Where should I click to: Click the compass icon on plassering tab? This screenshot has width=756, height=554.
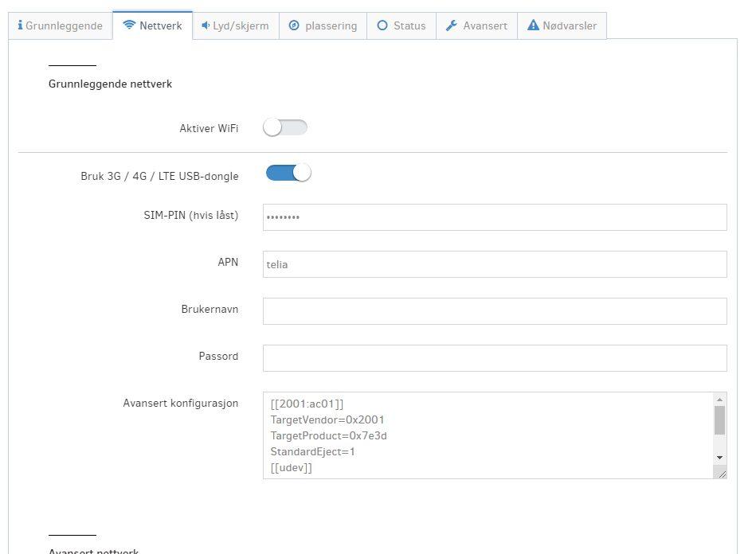(294, 25)
